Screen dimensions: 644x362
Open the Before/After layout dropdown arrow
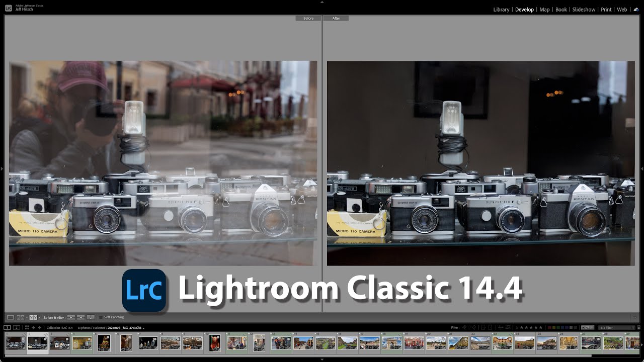click(x=40, y=317)
